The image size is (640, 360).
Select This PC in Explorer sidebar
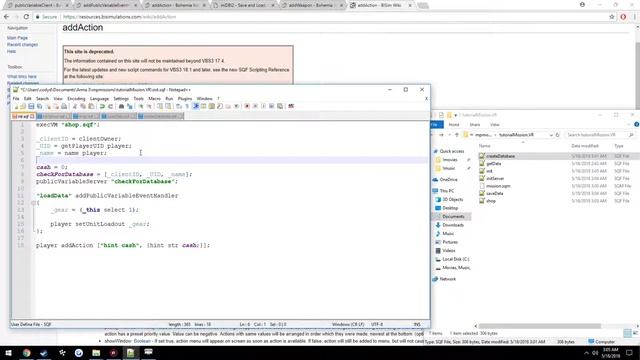[x=447, y=191]
